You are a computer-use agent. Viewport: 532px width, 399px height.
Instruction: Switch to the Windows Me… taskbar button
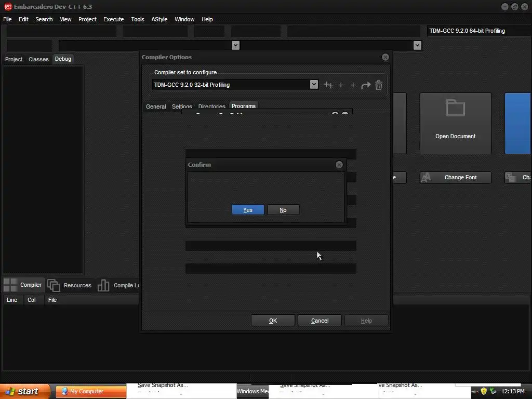click(x=252, y=391)
